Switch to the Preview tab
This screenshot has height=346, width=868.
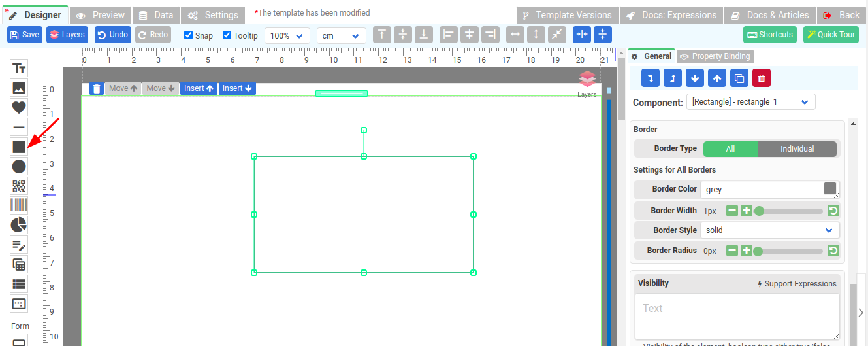tap(101, 15)
